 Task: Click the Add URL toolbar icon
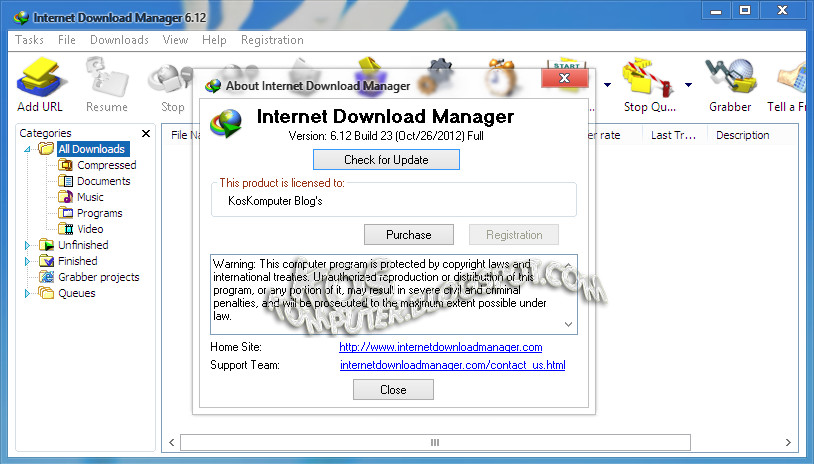click(40, 78)
